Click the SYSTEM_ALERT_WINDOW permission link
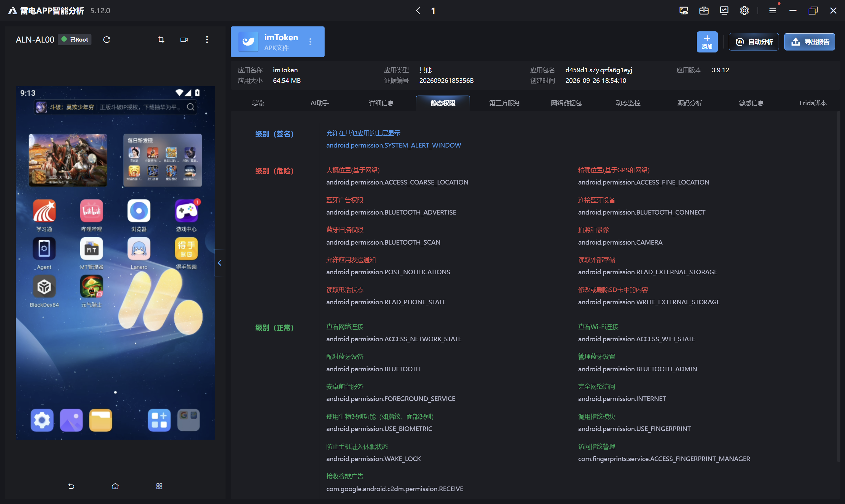 click(394, 145)
